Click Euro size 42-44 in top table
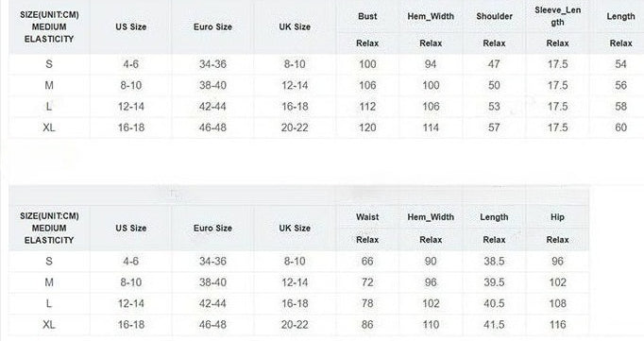This screenshot has height=341, width=644. point(212,107)
